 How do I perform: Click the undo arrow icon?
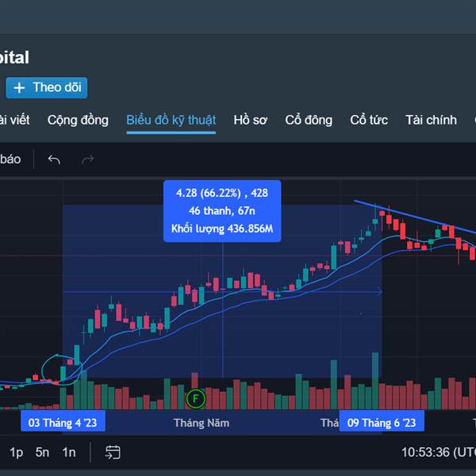click(x=54, y=159)
